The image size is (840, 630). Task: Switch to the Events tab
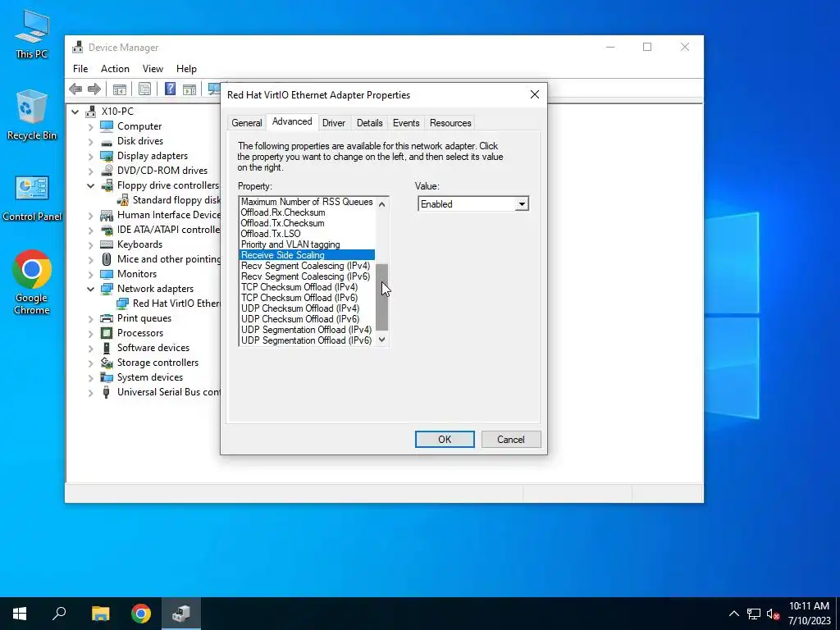(406, 123)
